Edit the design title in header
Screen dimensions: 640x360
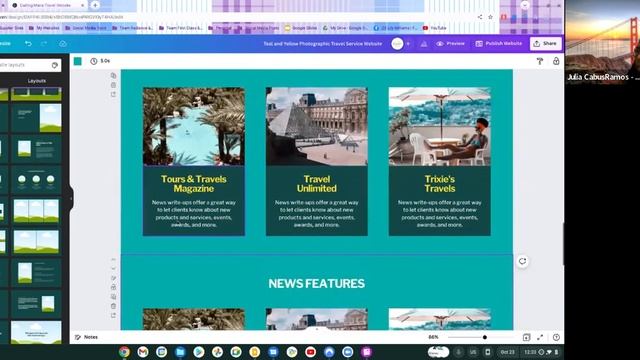[x=322, y=44]
